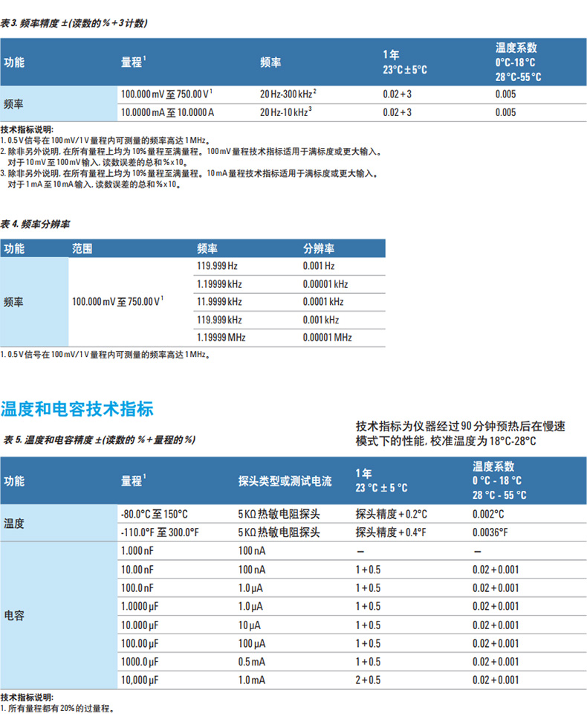Click the 表4 频率分辨率 table title
This screenshot has width=587, height=728.
[x=35, y=223]
